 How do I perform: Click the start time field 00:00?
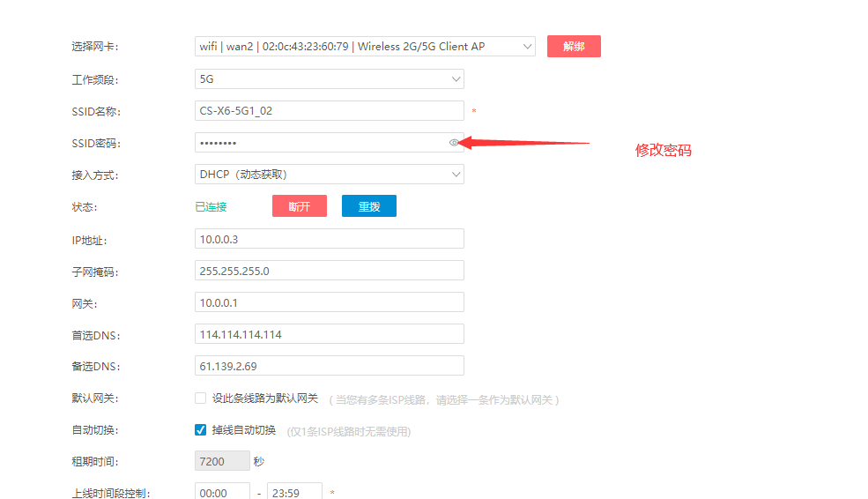222,492
